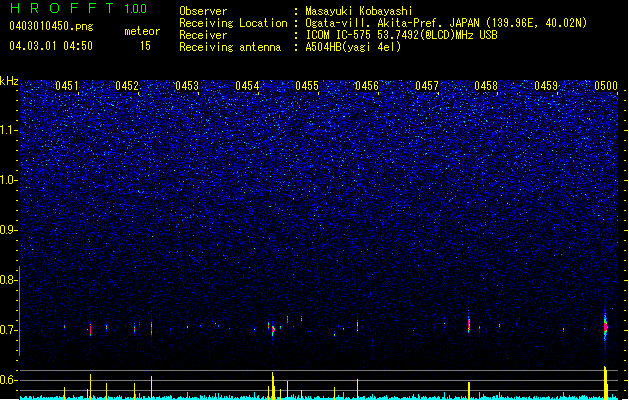The height and width of the screenshot is (400, 629).
Task: Click the 'meteor' label
Action: [142, 31]
